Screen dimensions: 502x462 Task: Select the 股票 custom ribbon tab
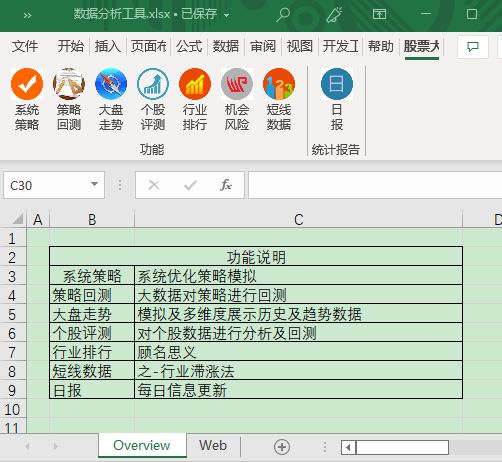tap(422, 46)
